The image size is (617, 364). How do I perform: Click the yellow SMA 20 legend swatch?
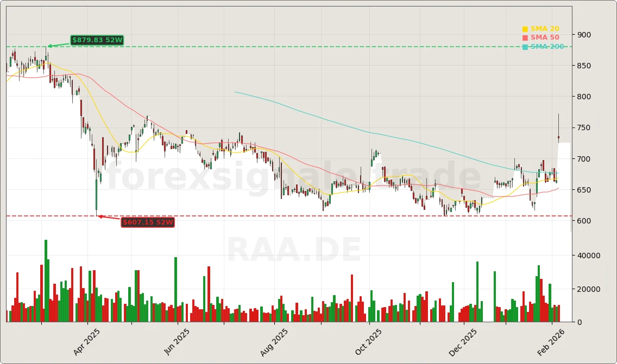525,29
